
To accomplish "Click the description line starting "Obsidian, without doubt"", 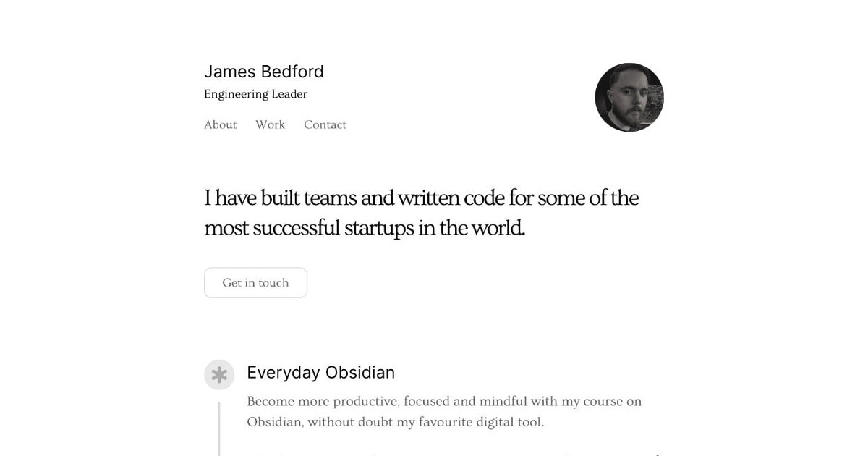I will (x=395, y=422).
